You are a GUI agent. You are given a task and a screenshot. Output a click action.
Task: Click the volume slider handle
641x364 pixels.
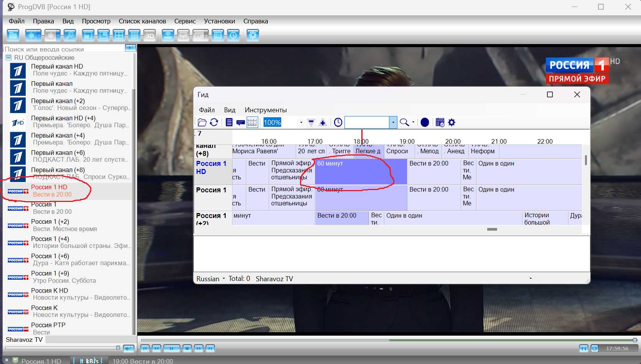118,348
